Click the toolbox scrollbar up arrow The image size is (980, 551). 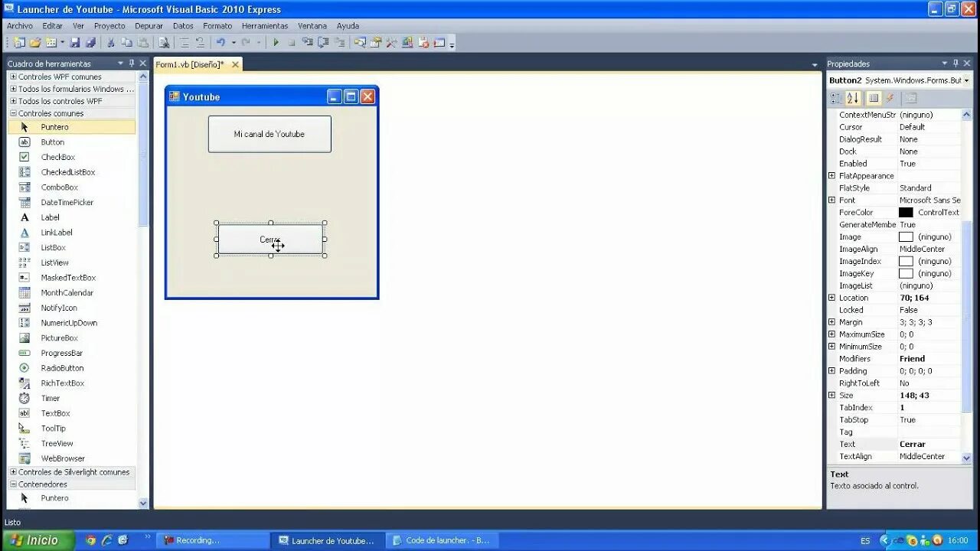pyautogui.click(x=143, y=77)
